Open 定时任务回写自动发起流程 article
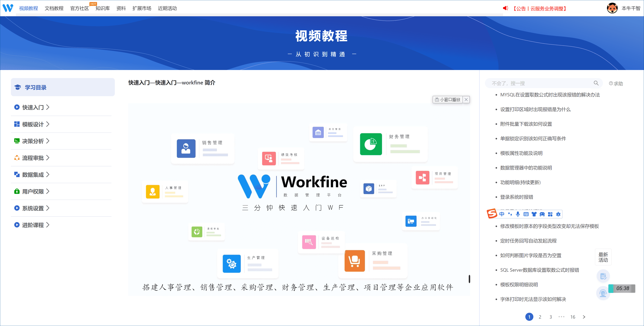 tap(528, 241)
